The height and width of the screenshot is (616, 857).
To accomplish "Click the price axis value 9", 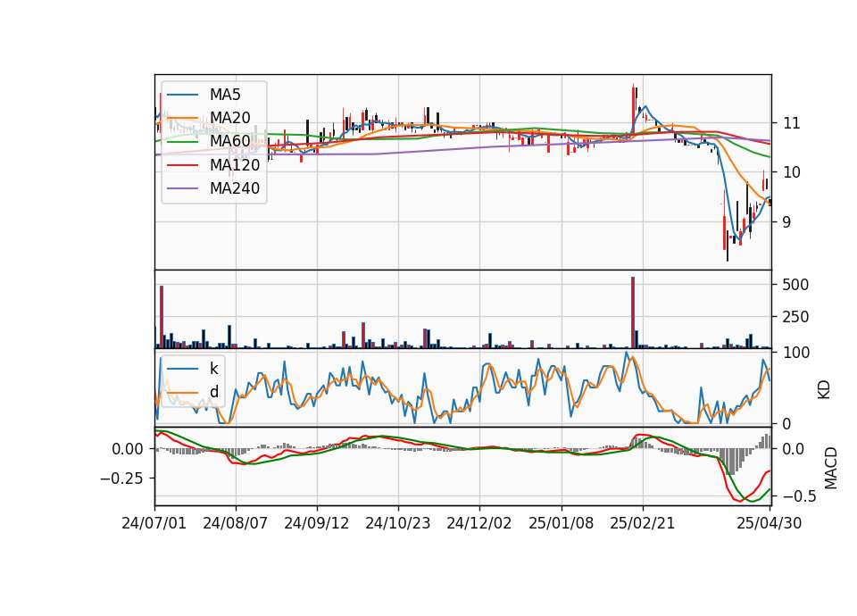I will (x=787, y=222).
